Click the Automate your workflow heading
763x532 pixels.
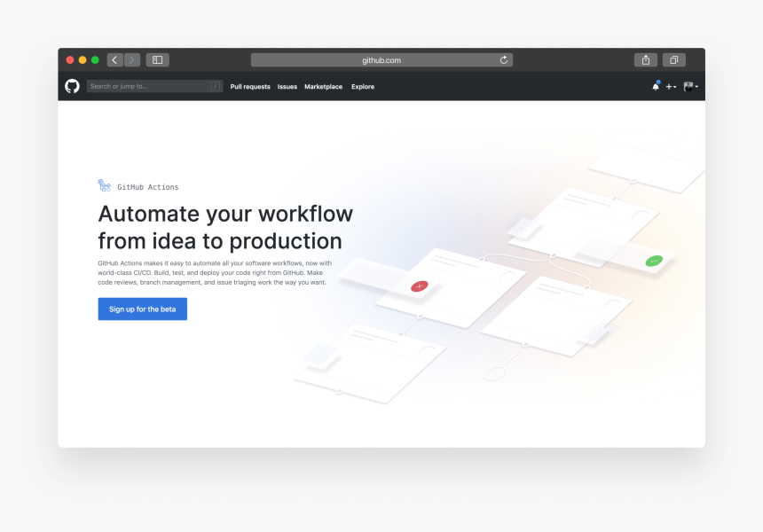(x=225, y=227)
